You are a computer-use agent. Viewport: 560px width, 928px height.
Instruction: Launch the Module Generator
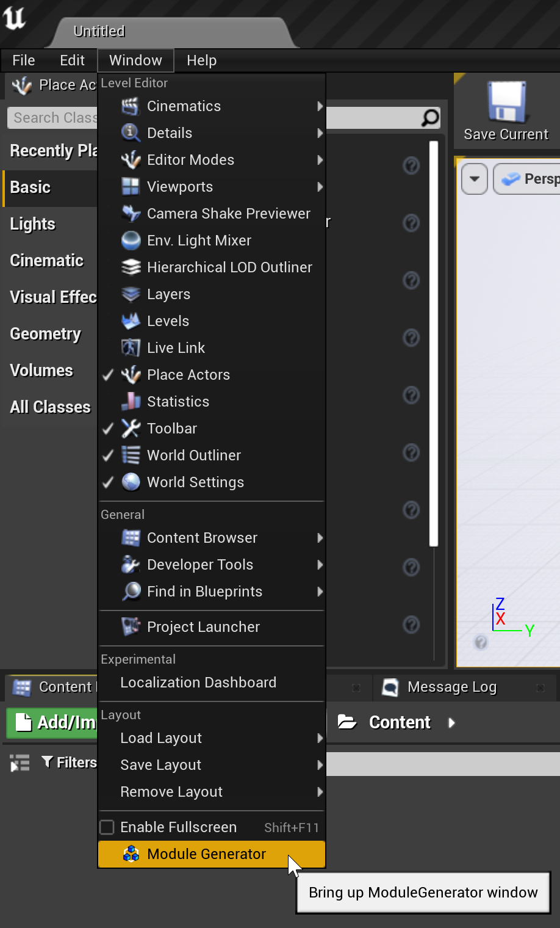[x=206, y=854]
